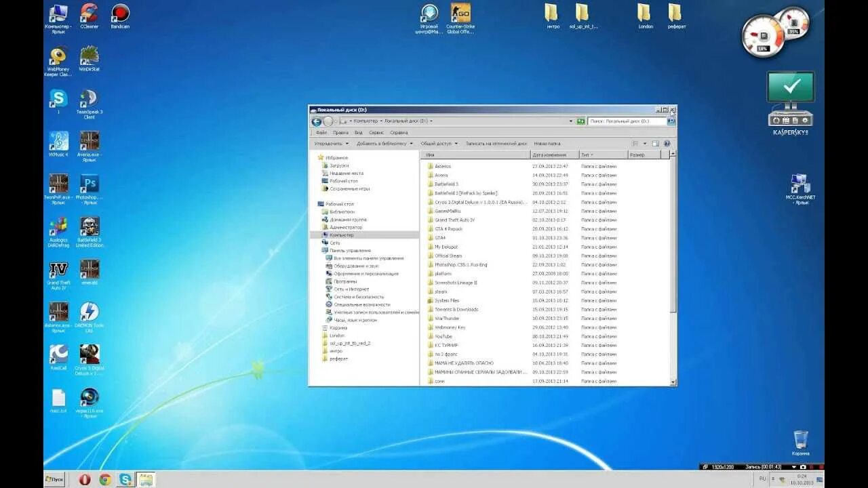Open the WinDirStat desktop icon
The width and height of the screenshot is (868, 488).
point(89,59)
